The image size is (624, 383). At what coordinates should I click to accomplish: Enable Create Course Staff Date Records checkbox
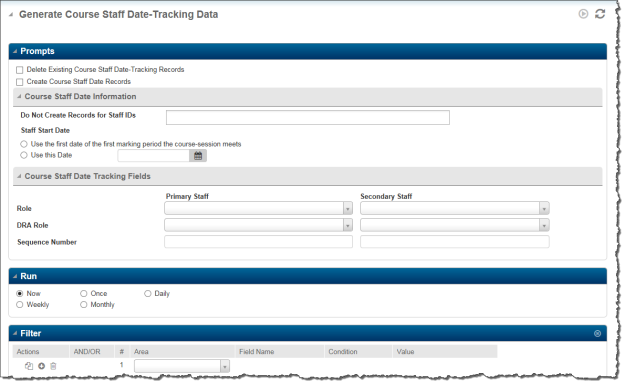tap(20, 82)
